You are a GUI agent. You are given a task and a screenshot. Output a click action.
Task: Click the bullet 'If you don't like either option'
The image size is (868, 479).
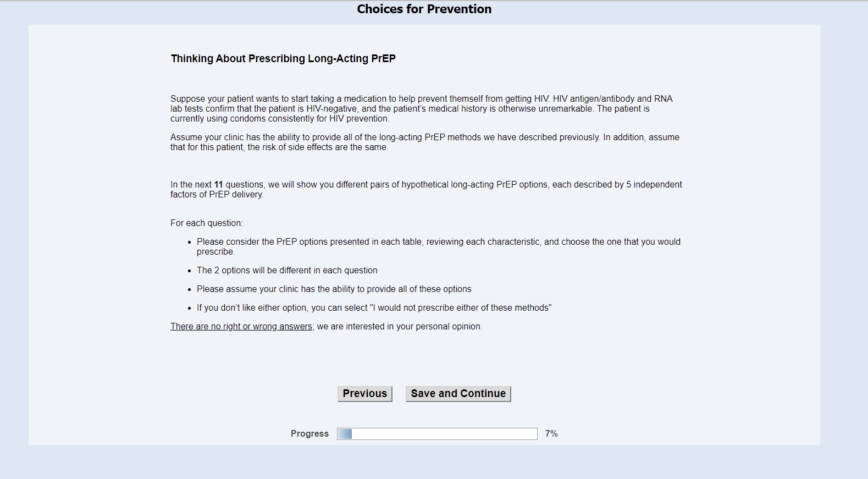[x=374, y=308]
